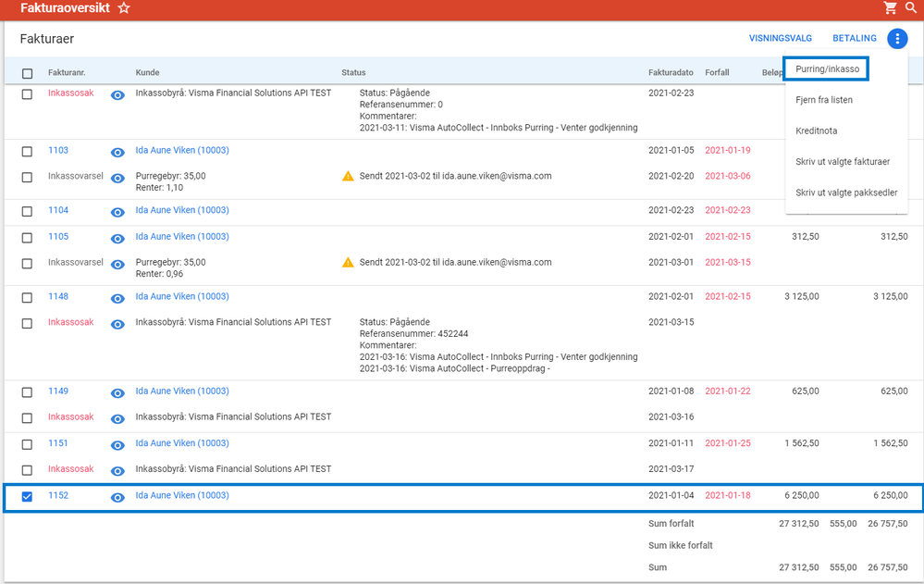Click eye icon for invoice 1148
The height and width of the screenshot is (584, 924).
click(117, 297)
